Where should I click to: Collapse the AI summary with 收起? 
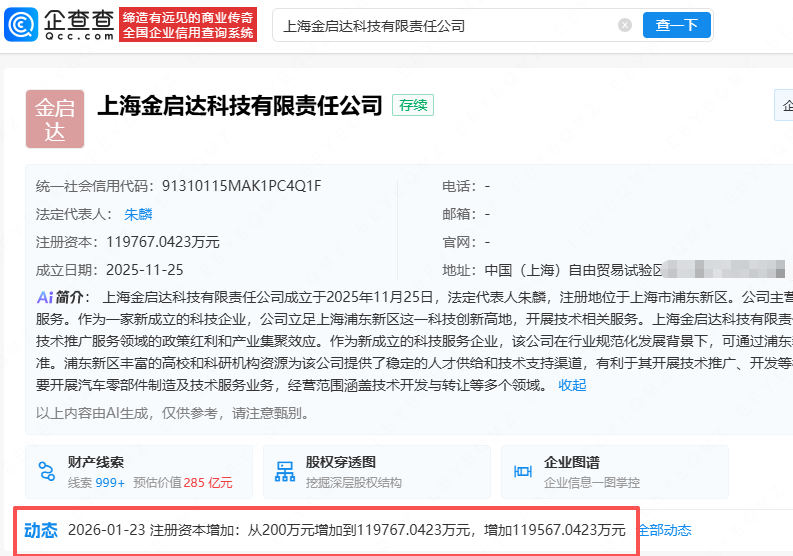[572, 386]
